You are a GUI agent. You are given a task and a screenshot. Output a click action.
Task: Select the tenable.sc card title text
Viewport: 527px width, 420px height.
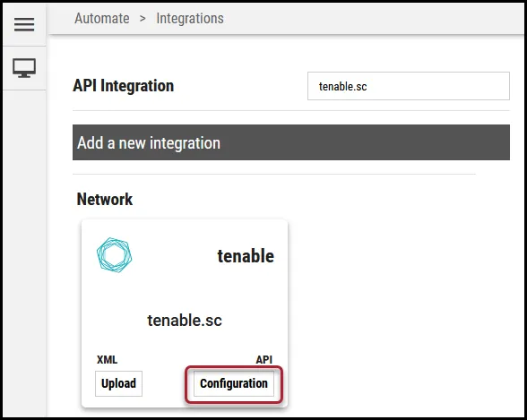click(185, 321)
